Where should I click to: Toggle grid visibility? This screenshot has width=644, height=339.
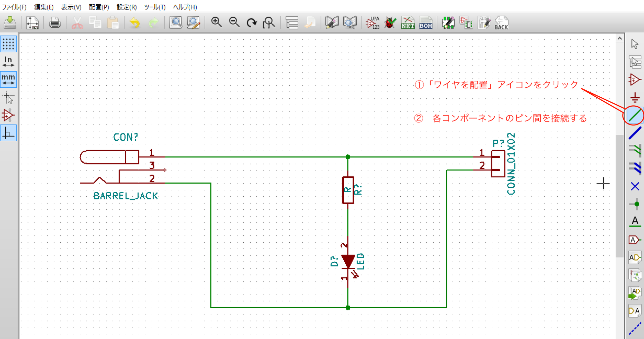[8, 44]
